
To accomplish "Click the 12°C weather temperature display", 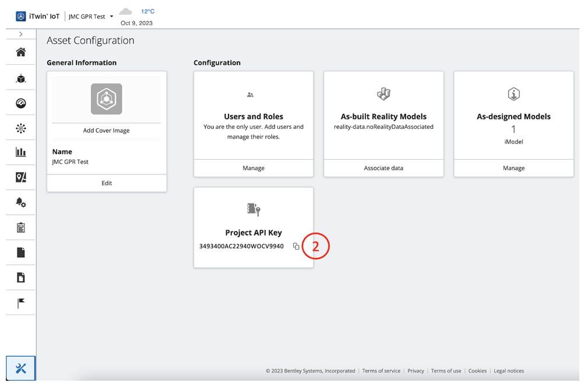I will click(x=146, y=10).
